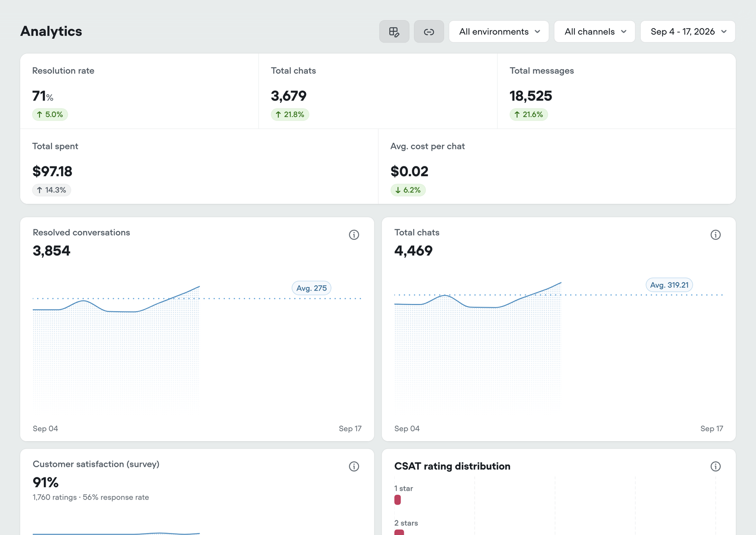Click the Avg. 275 chart label
The image size is (756, 535).
[x=311, y=288]
